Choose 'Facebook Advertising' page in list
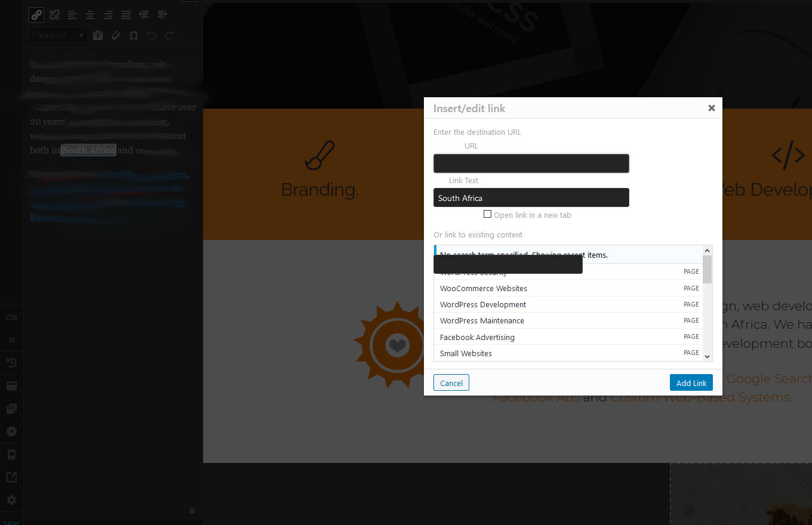The width and height of the screenshot is (812, 525). (x=477, y=337)
